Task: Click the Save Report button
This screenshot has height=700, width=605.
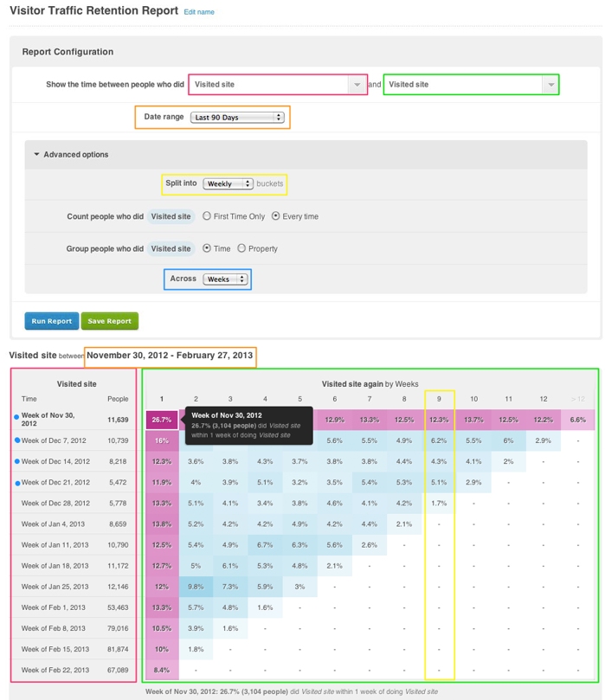Action: [x=109, y=321]
